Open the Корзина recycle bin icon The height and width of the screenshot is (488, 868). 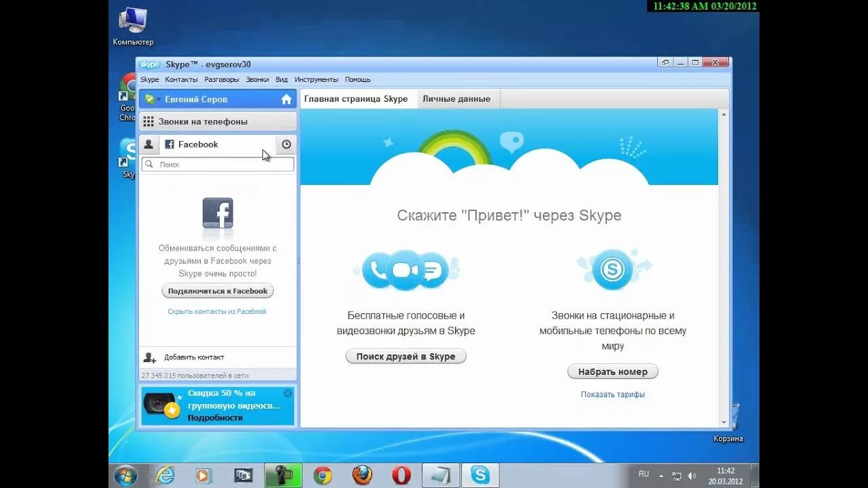(x=728, y=422)
